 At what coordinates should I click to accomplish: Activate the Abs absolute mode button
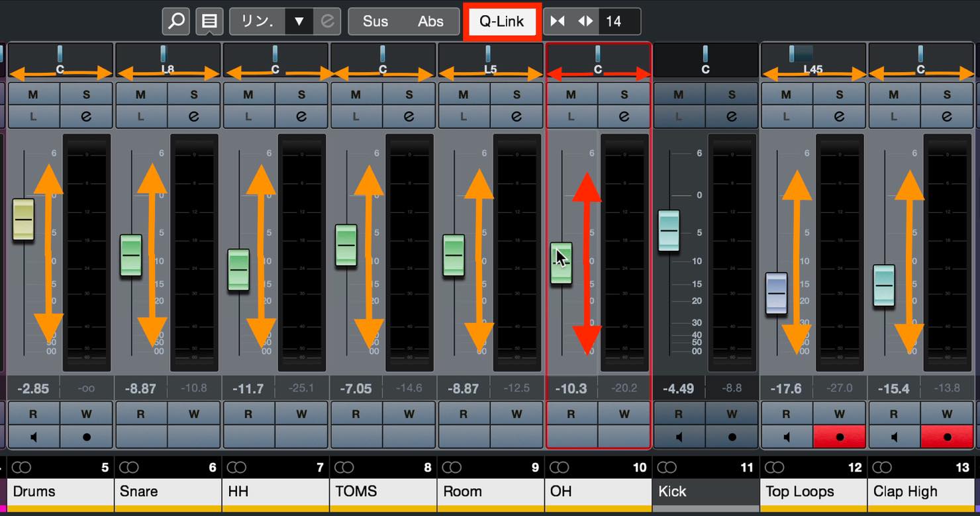coord(430,21)
